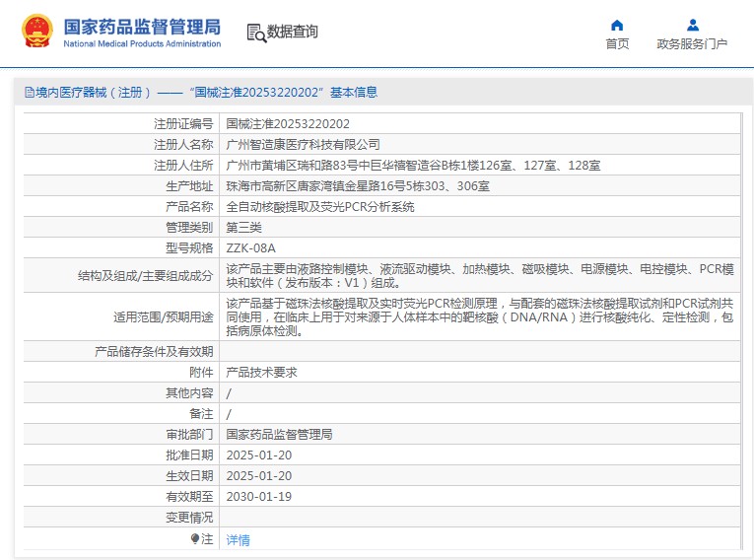Click the 注册证编号 row label
Viewport: 754px width, 560px height.
point(183,124)
